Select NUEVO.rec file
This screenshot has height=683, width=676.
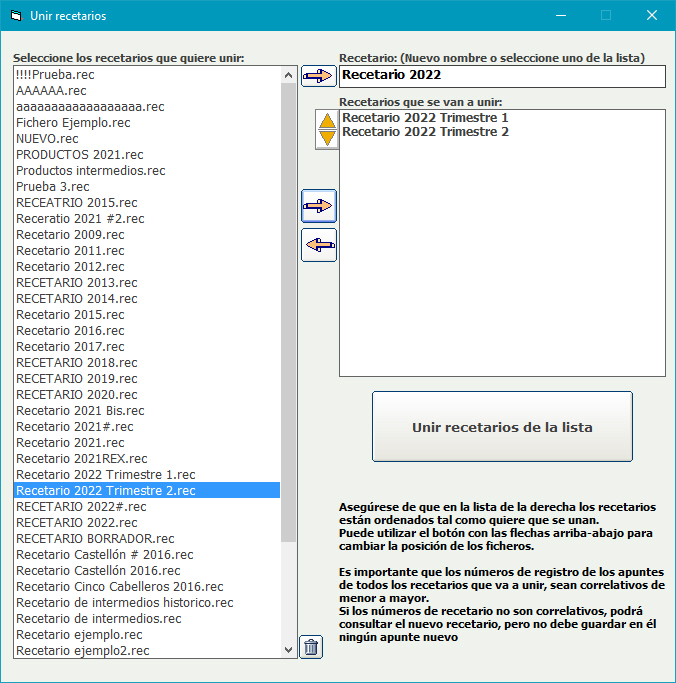click(x=147, y=139)
